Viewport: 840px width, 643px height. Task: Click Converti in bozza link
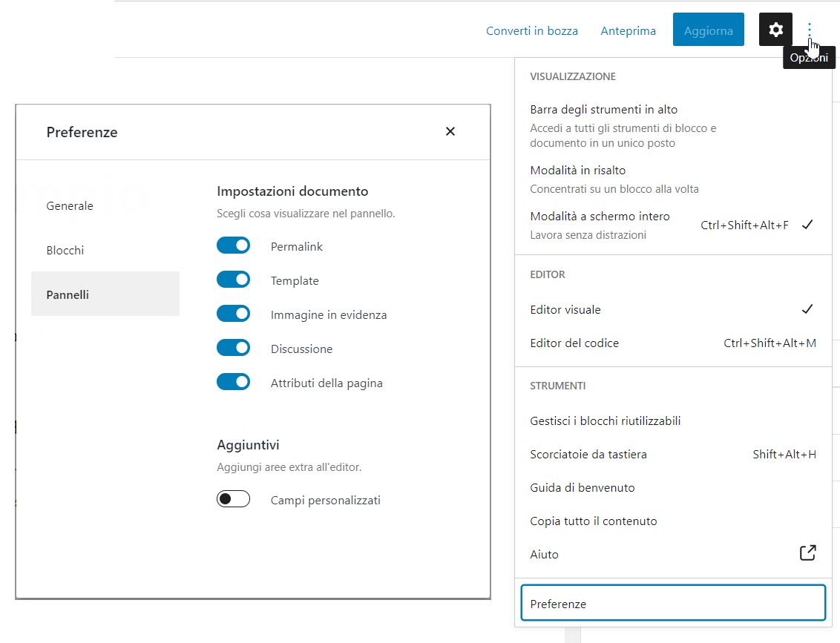531,30
